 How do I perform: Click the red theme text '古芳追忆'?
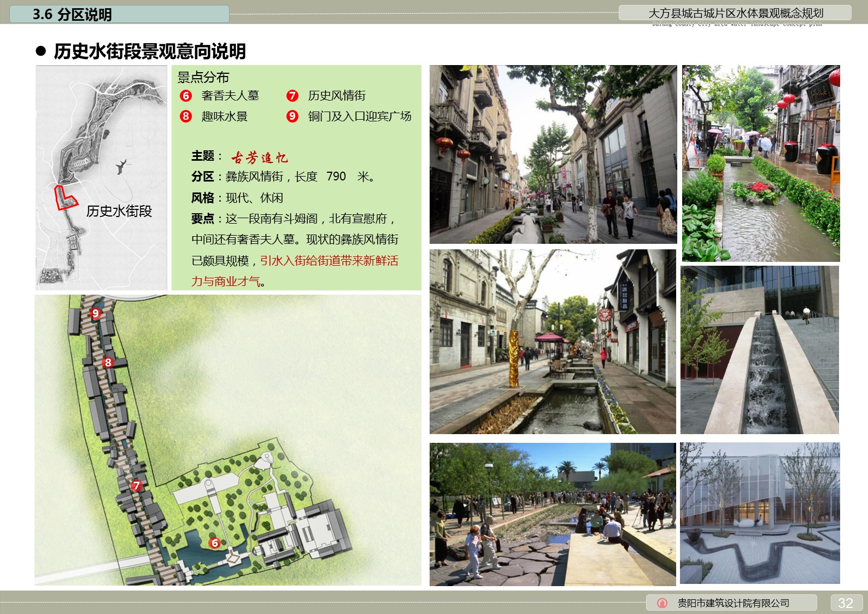pyautogui.click(x=259, y=157)
